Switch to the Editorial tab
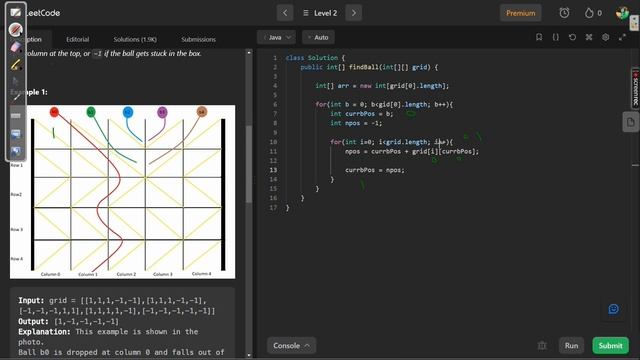 click(x=78, y=39)
